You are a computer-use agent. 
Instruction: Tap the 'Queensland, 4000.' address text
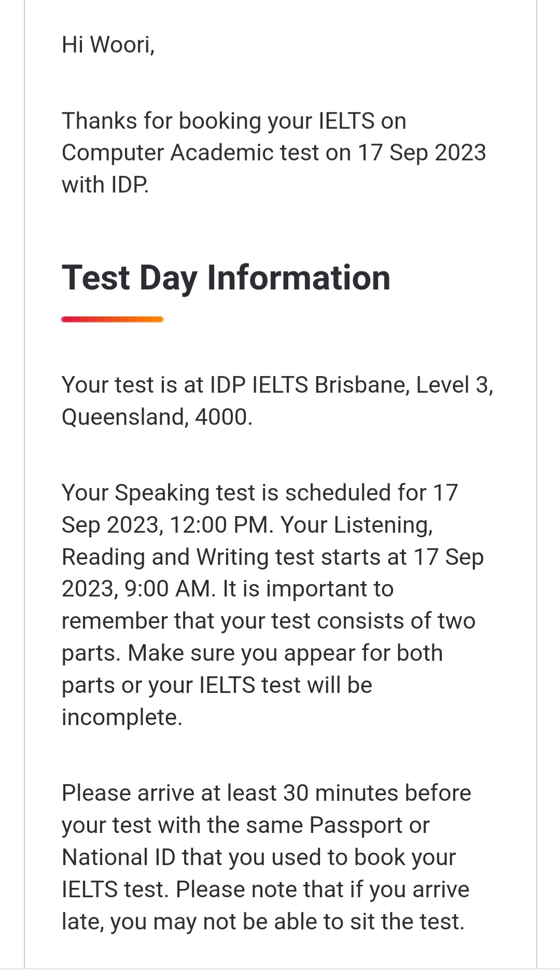[157, 418]
